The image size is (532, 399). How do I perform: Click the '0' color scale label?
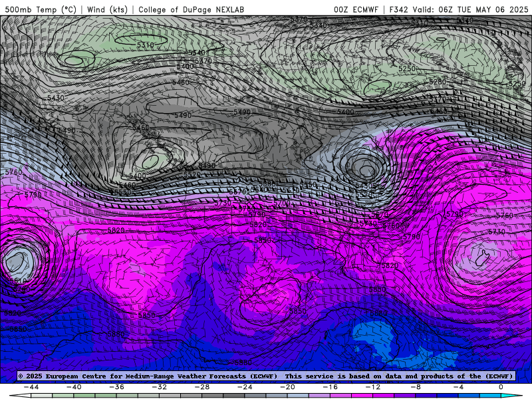(x=501, y=387)
